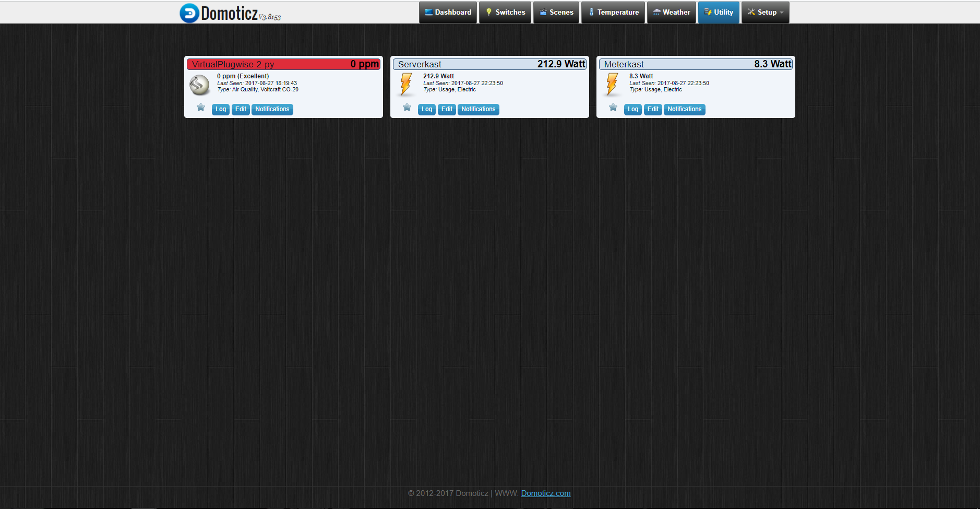Toggle favorite star for Serverkast
Screen dimensions: 980x509
coord(407,108)
